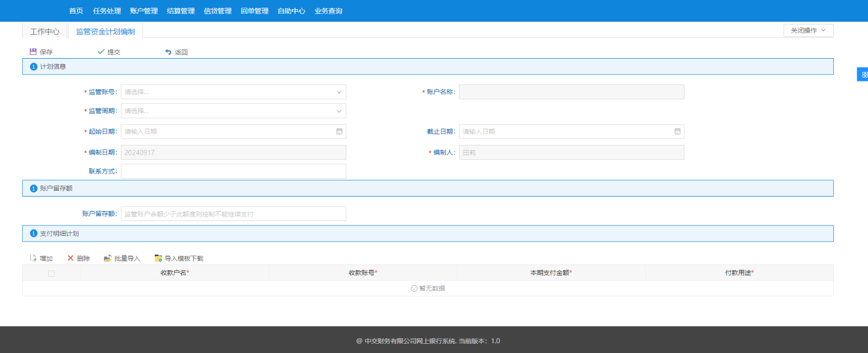Click the save (保存) disk icon
Screen dimensions: 868x353
tap(33, 52)
